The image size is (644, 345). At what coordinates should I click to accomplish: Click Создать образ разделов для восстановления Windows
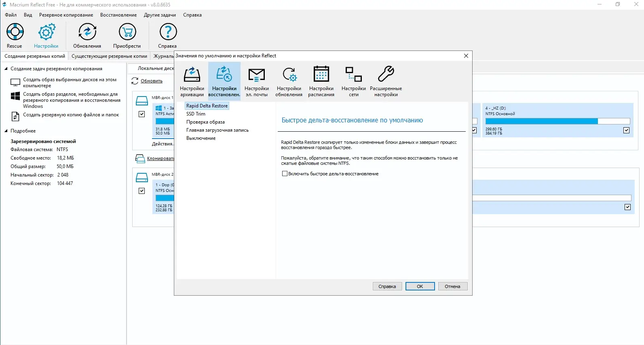pyautogui.click(x=72, y=100)
